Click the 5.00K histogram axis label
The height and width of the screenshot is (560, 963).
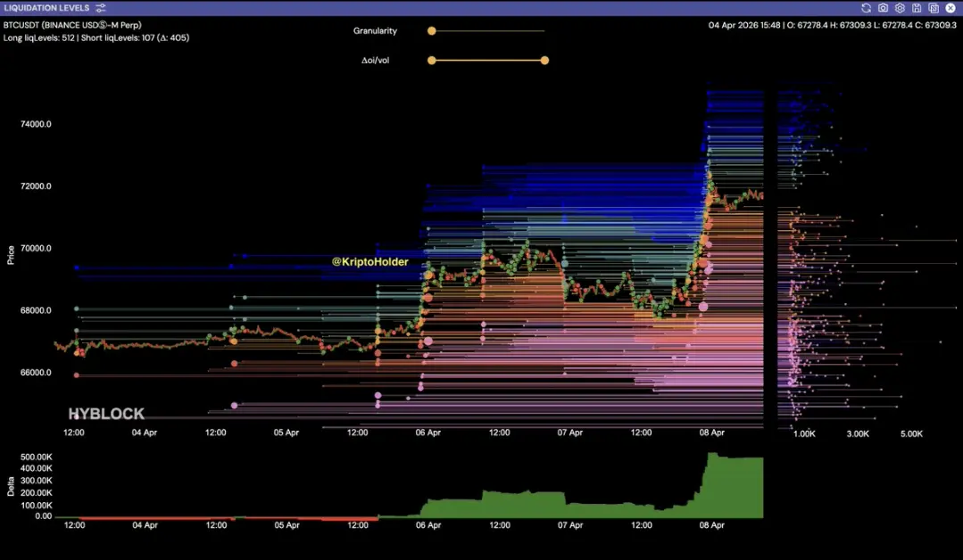(x=912, y=433)
